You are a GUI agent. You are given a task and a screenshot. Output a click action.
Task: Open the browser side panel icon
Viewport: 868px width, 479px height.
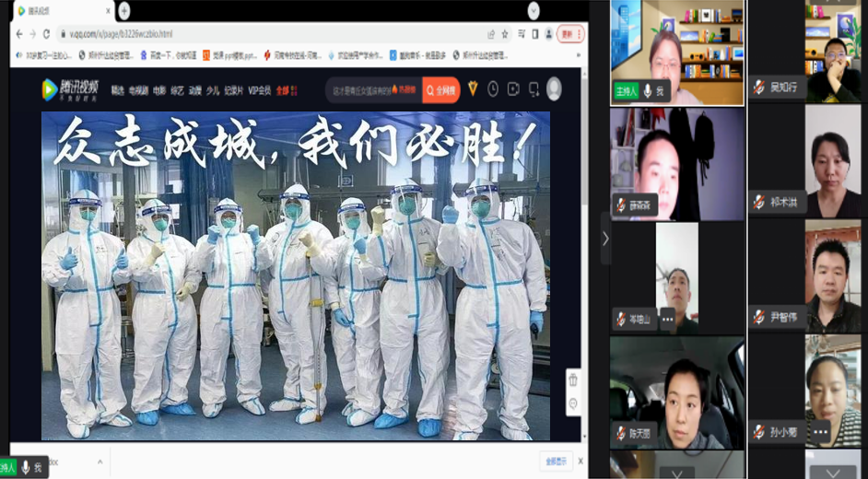point(534,34)
